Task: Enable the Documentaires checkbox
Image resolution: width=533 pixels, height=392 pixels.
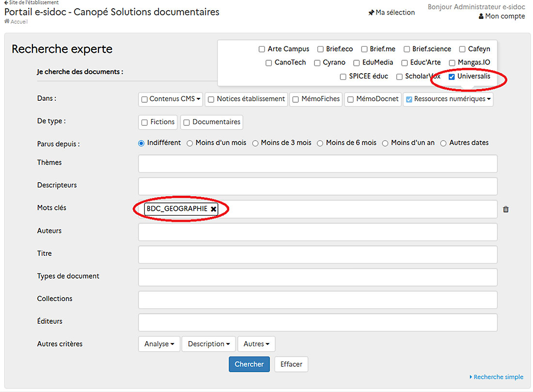Action: click(x=187, y=123)
